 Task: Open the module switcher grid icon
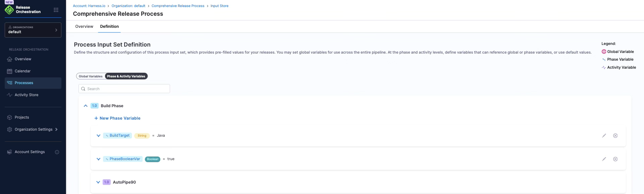click(x=56, y=10)
